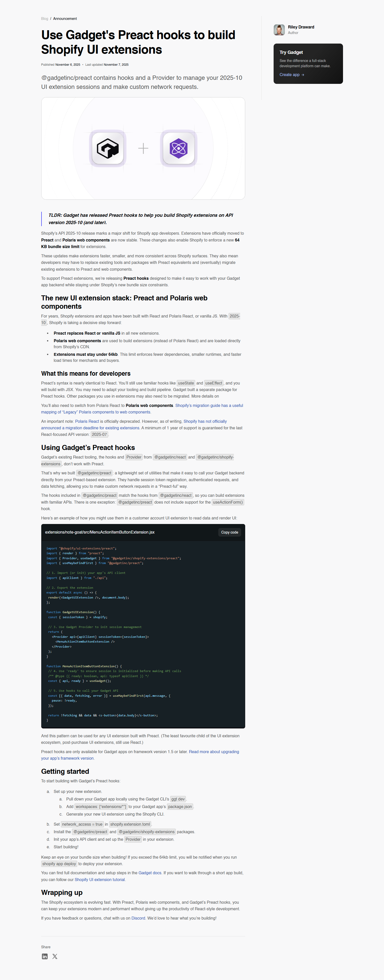
Task: Click network_access = true inline code
Action: [82, 824]
